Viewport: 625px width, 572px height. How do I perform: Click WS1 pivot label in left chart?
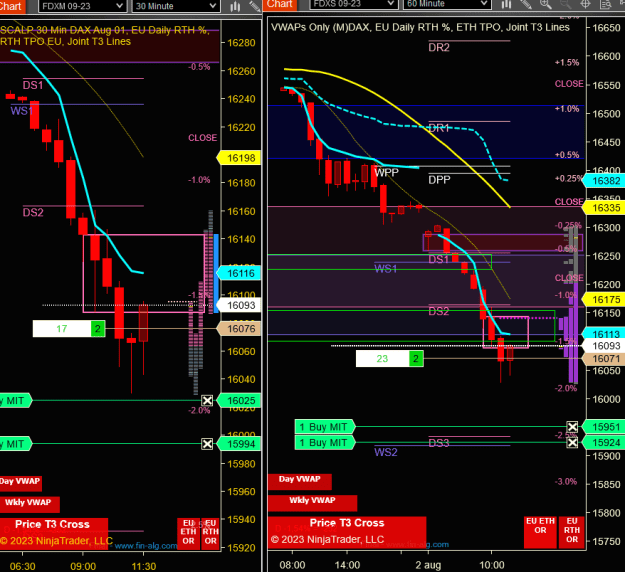(x=22, y=111)
